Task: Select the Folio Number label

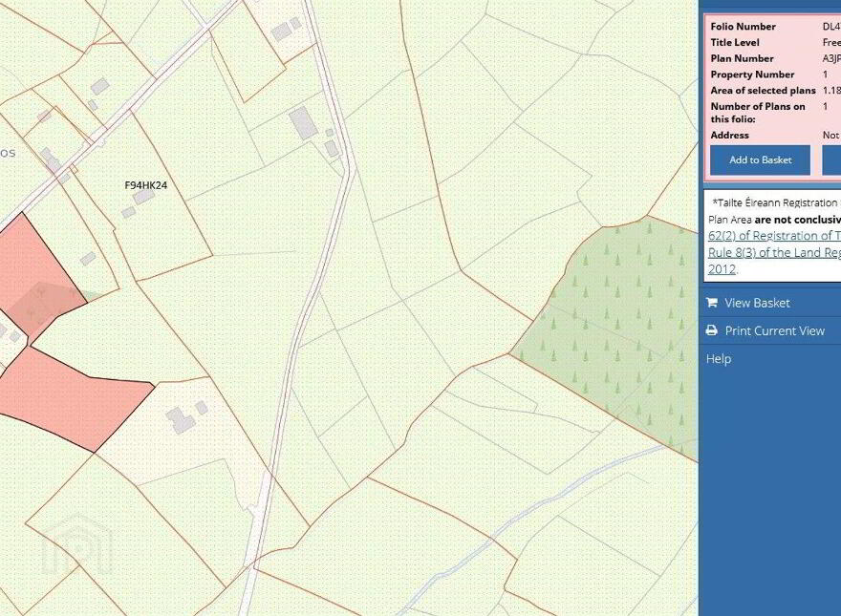Action: coord(743,27)
